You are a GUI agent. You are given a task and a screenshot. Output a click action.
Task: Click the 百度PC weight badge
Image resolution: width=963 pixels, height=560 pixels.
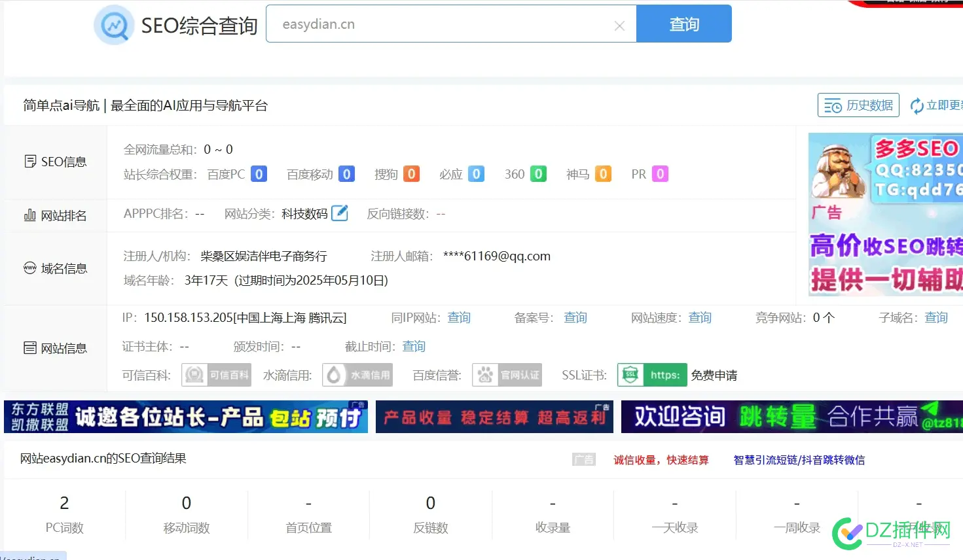[259, 174]
